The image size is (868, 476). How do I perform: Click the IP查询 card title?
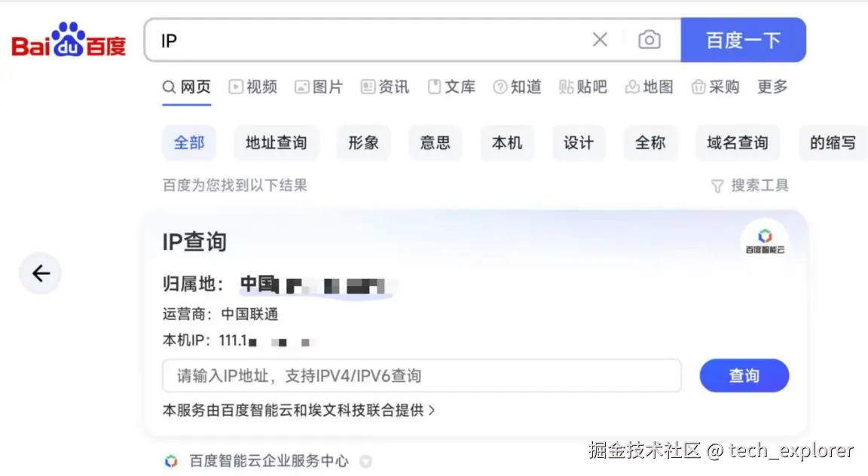click(194, 242)
